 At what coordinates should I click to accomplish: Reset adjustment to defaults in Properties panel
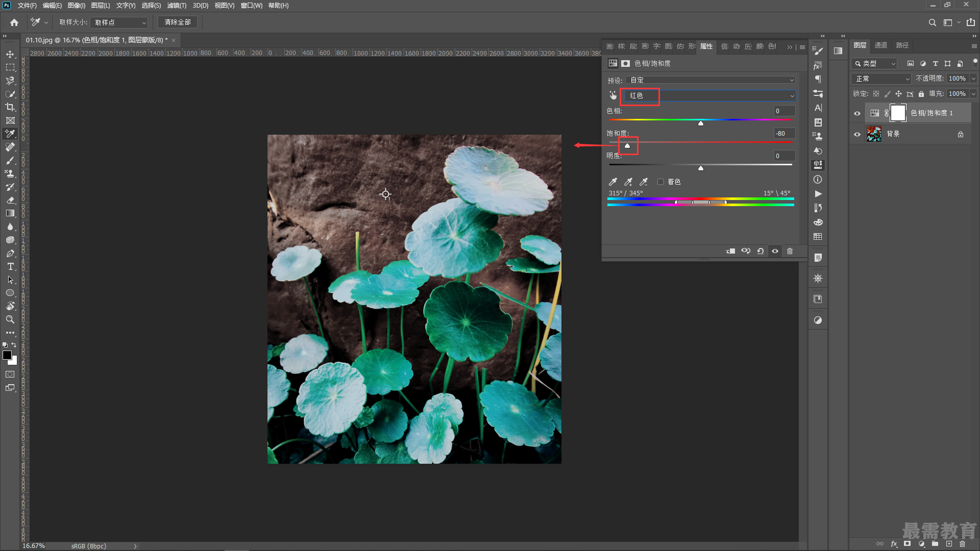pyautogui.click(x=761, y=251)
